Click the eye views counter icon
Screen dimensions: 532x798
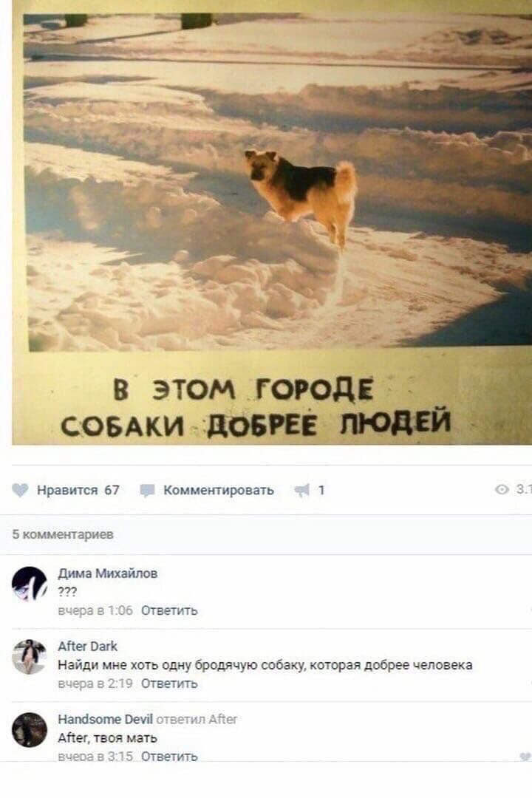502,490
